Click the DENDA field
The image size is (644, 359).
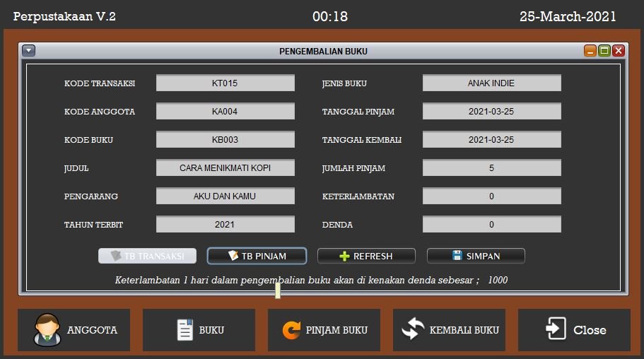(491, 225)
